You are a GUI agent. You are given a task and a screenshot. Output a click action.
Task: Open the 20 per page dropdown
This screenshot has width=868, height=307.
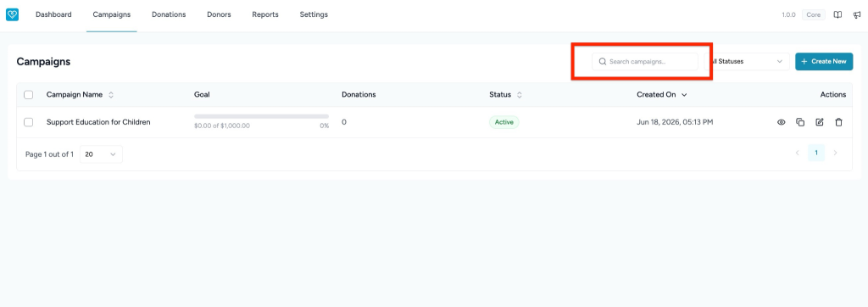(x=102, y=154)
